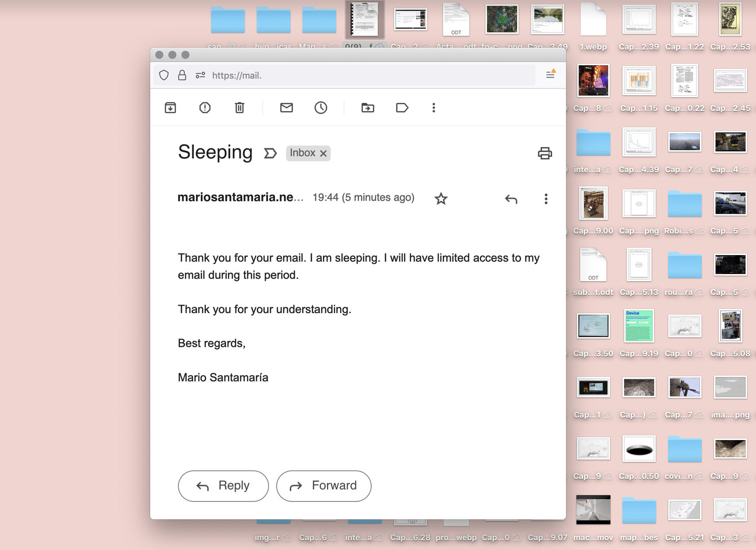The height and width of the screenshot is (550, 756).
Task: Open the browser tracking protection shield icon
Action: pos(164,75)
